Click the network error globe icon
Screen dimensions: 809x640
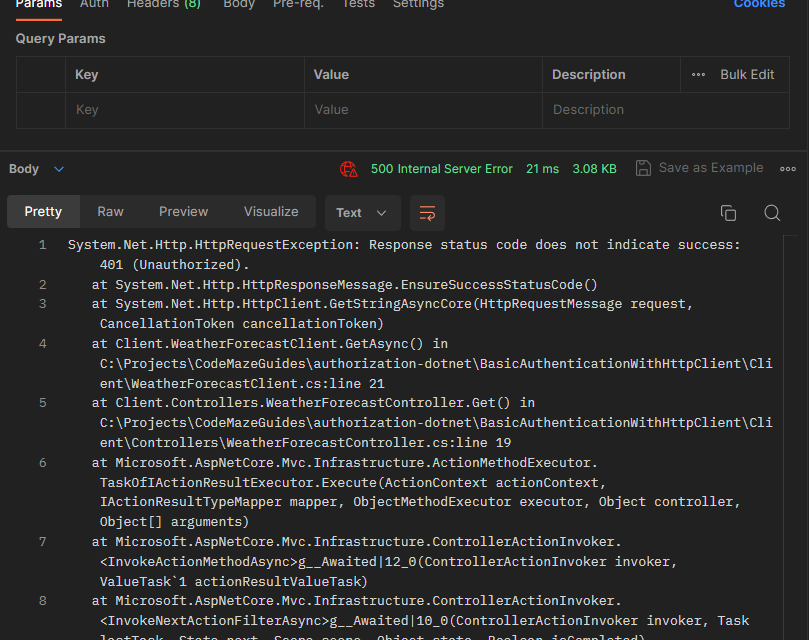(x=349, y=169)
